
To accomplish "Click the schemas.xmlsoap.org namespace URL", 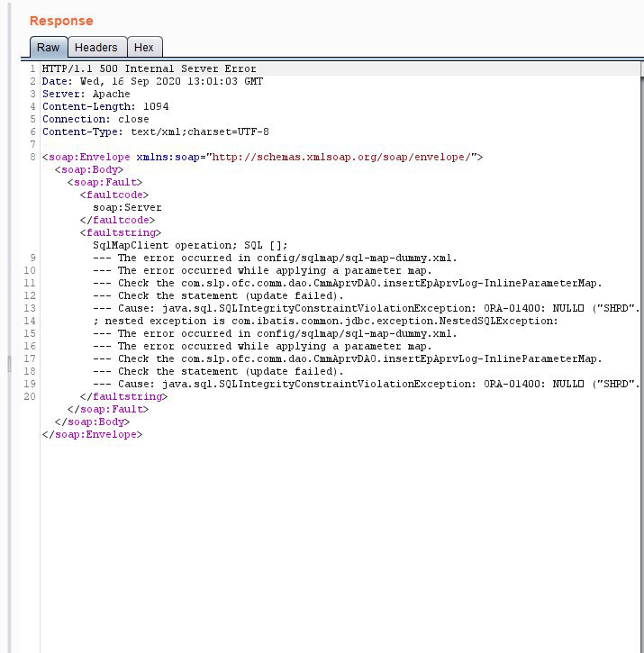I will coord(341,157).
